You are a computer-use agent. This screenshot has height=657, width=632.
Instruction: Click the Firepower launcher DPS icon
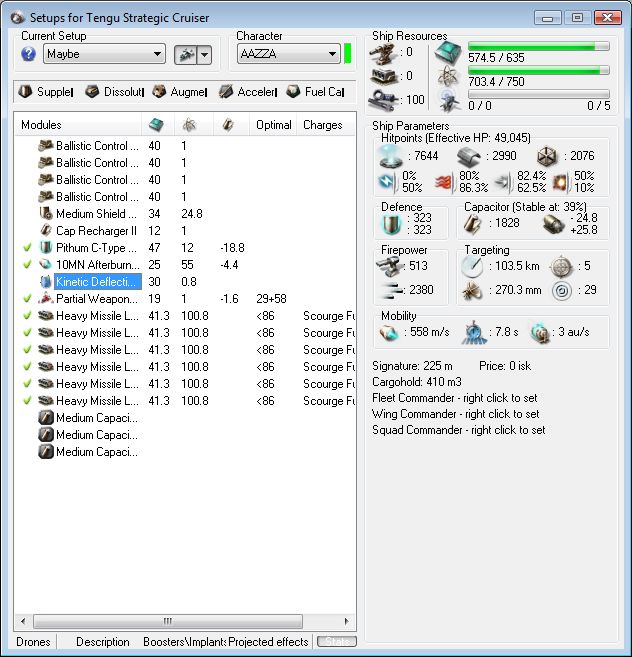click(x=389, y=266)
